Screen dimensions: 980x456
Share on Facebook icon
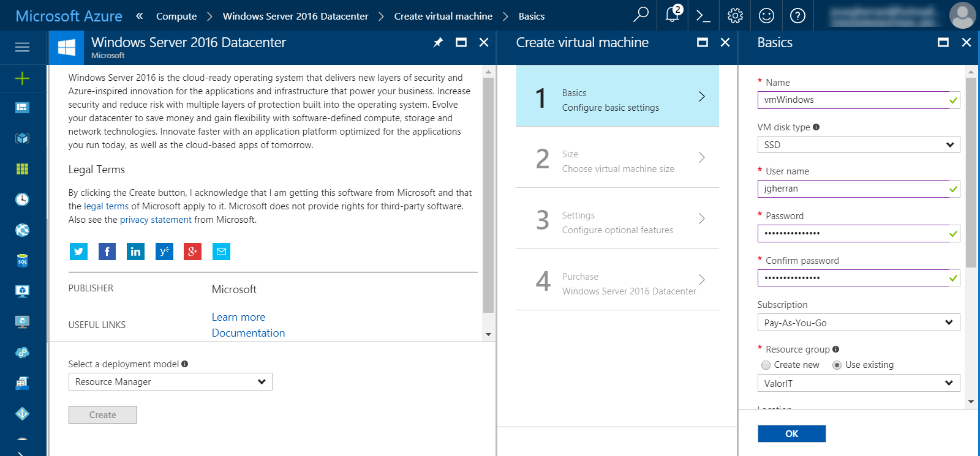click(x=107, y=252)
